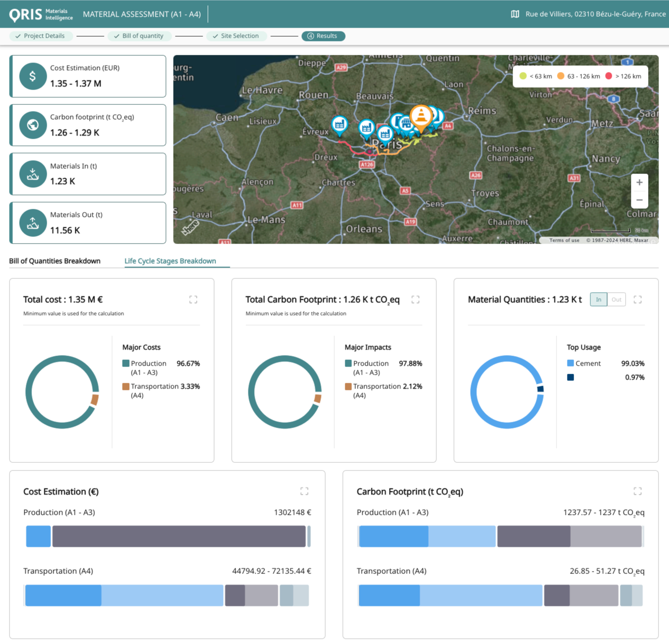Open the Cost Estimation panel fullscreen
Viewport: 669px width, 644px height.
tap(305, 491)
